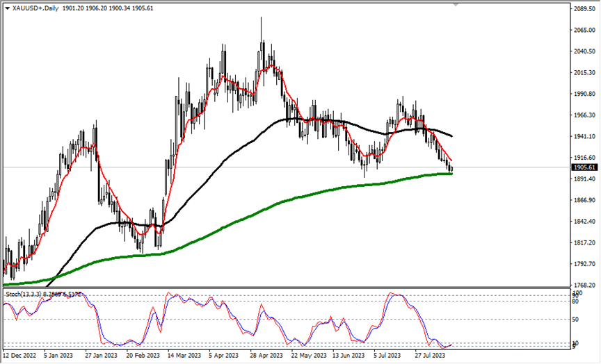Click the triangle icon beside XAUUSD+,Daily

8,6
